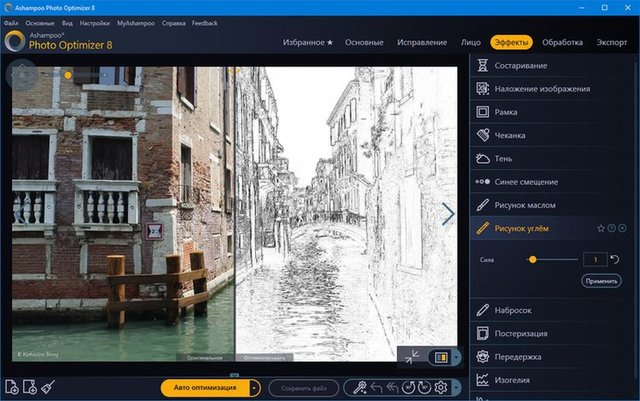Click the Сила numeric value field
This screenshot has height=401, width=640.
pyautogui.click(x=595, y=260)
